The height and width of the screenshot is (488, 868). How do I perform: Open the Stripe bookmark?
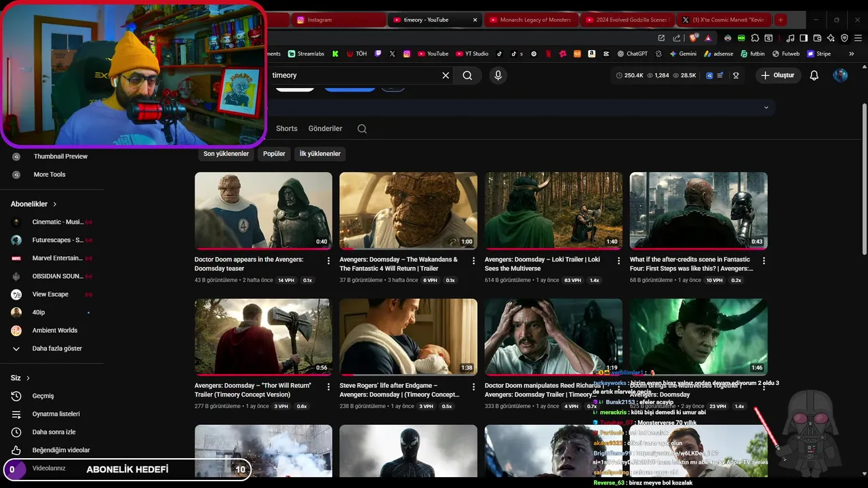[x=818, y=54]
